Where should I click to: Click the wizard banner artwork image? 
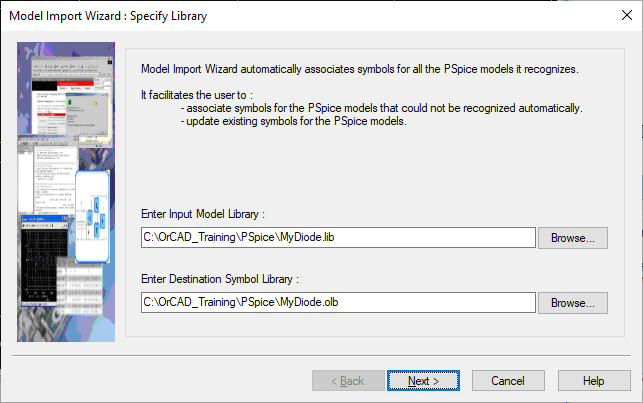66,192
